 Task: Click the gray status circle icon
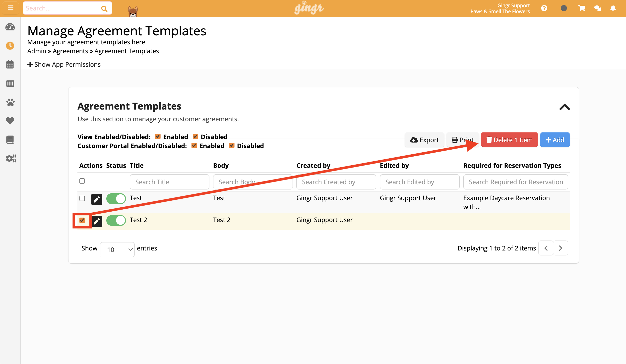pyautogui.click(x=564, y=8)
